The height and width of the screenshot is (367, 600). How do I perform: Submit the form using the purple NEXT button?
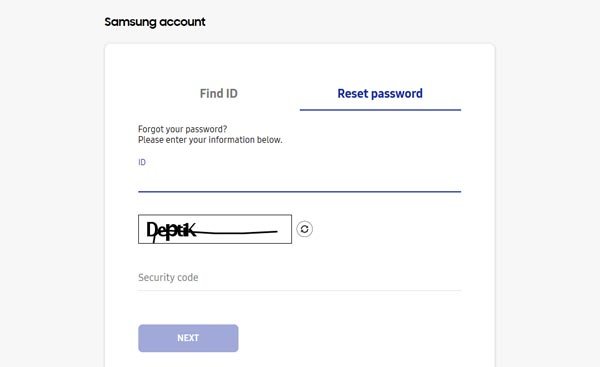pyautogui.click(x=188, y=338)
